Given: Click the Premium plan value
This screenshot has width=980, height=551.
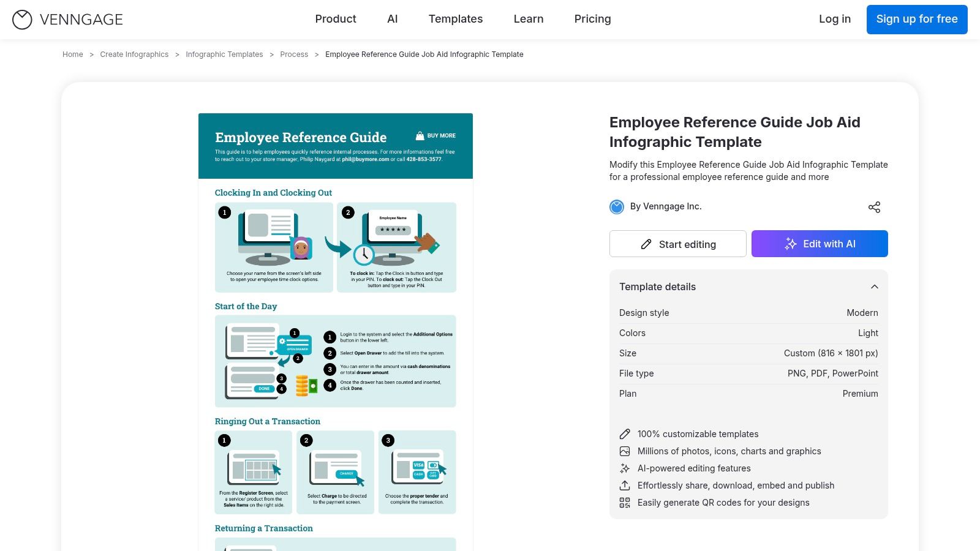Looking at the screenshot, I should click(x=860, y=394).
